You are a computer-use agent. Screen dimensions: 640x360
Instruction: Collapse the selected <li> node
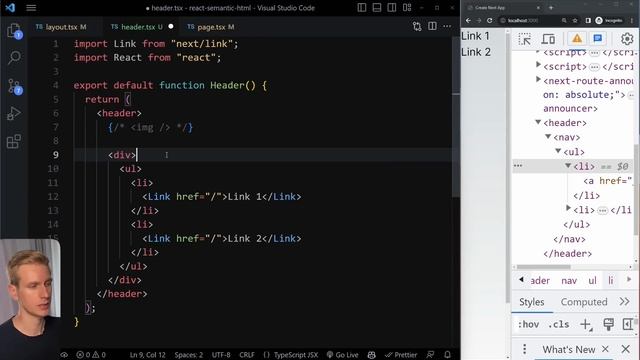(568, 166)
